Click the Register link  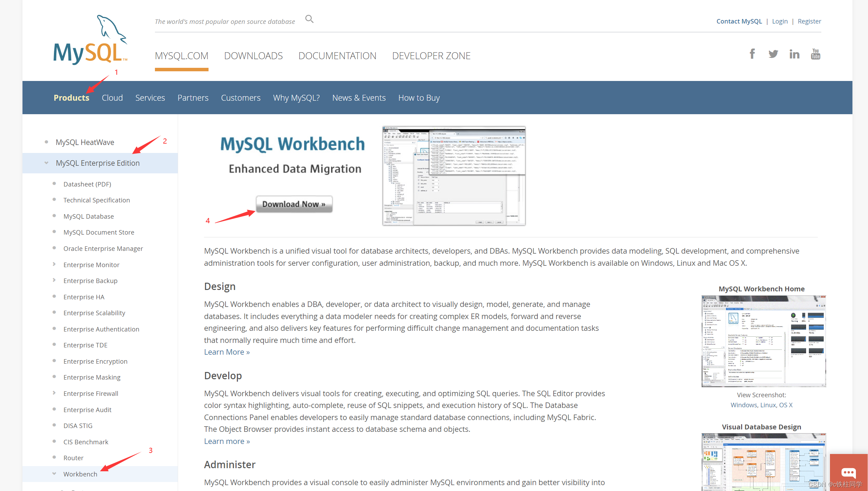(809, 21)
